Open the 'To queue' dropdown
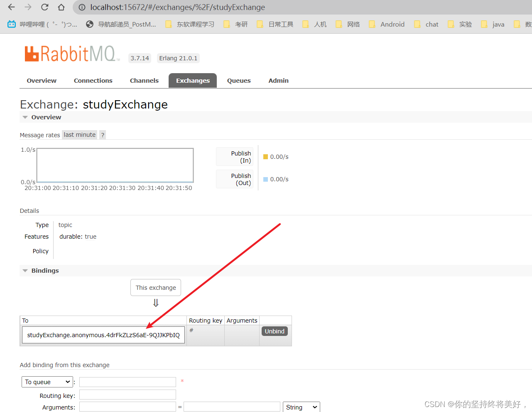This screenshot has height=412, width=532. point(47,382)
